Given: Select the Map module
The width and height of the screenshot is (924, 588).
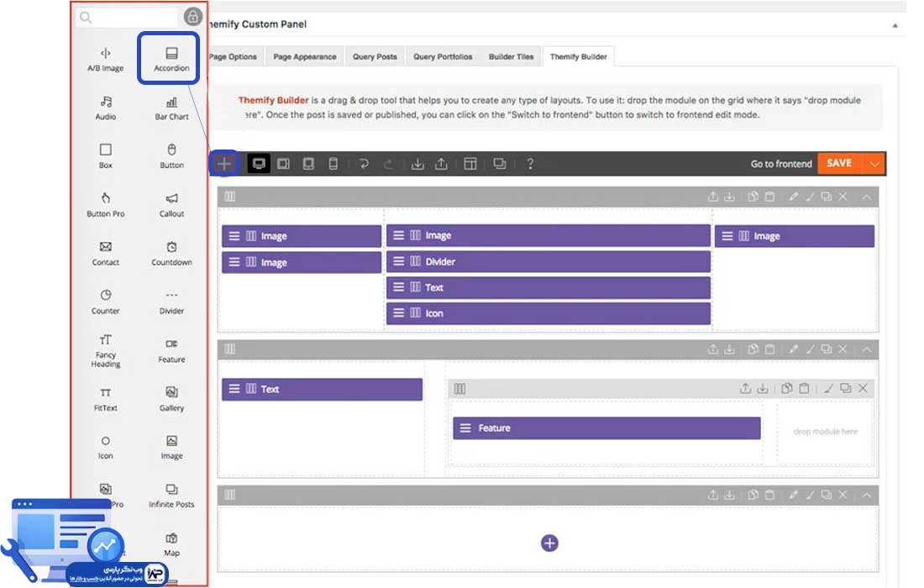Looking at the screenshot, I should pos(171,544).
